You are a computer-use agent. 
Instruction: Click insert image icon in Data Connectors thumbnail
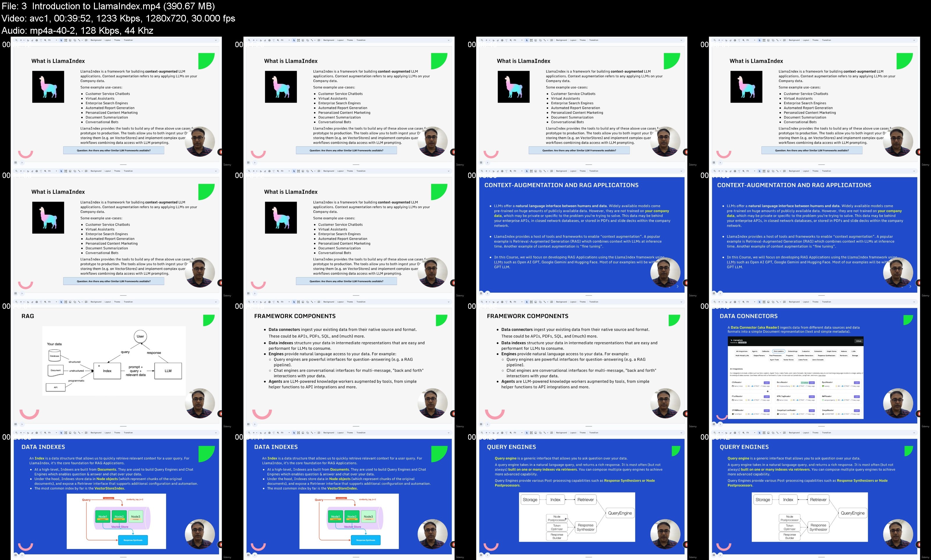[x=769, y=302]
